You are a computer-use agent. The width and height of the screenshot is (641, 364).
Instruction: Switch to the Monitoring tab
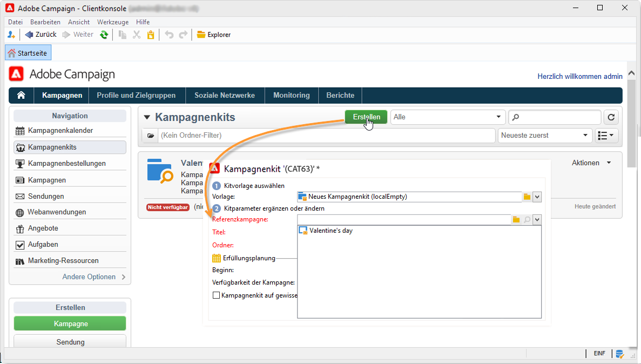292,95
